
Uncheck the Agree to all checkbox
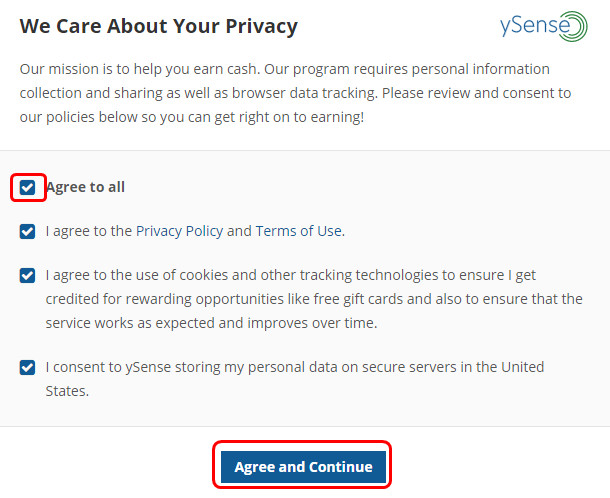[28, 187]
